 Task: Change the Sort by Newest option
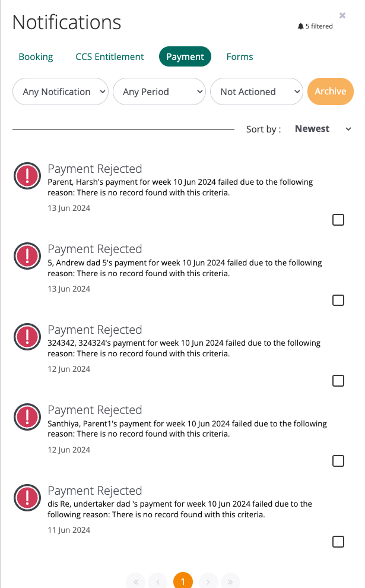(323, 129)
